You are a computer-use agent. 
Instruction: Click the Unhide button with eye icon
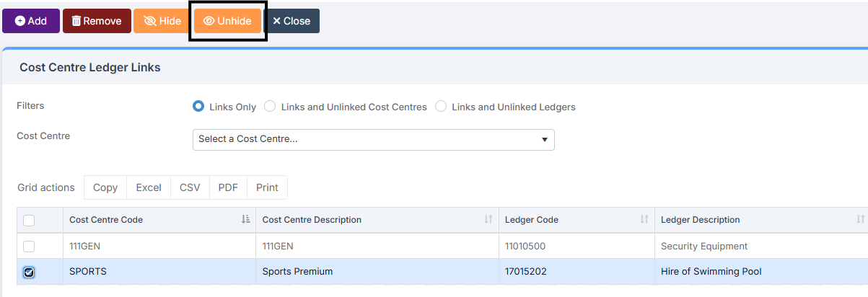(x=227, y=21)
